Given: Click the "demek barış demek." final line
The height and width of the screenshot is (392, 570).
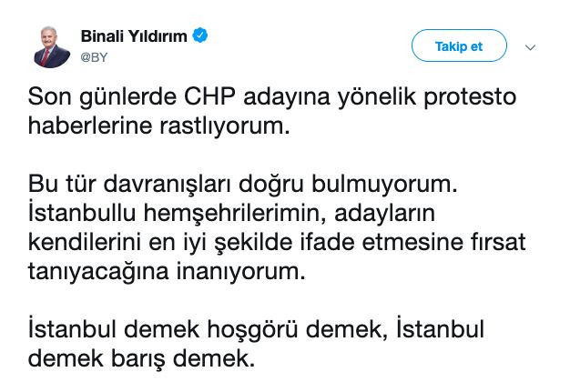Looking at the screenshot, I should click(x=137, y=358).
